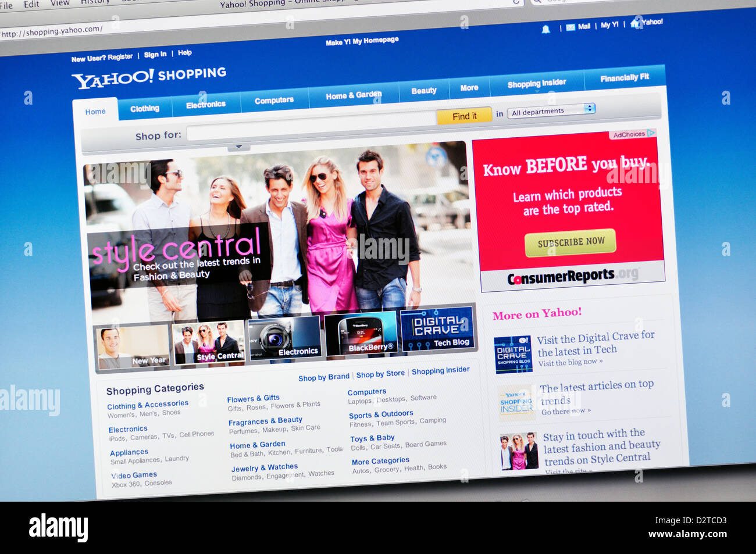Open Home & Garden category link

click(258, 445)
